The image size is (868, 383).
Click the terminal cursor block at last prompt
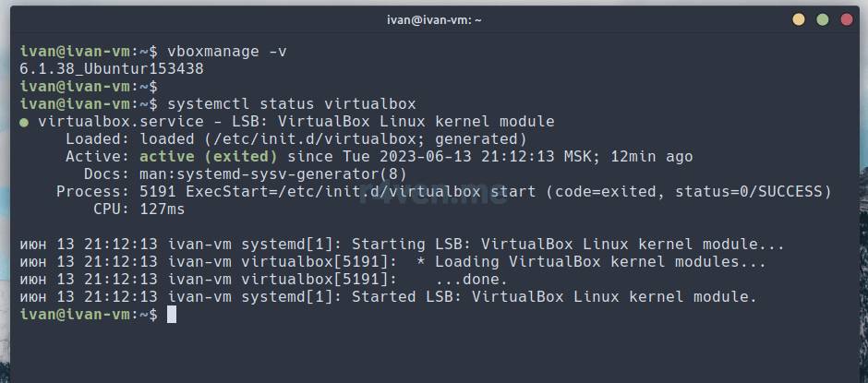click(172, 315)
